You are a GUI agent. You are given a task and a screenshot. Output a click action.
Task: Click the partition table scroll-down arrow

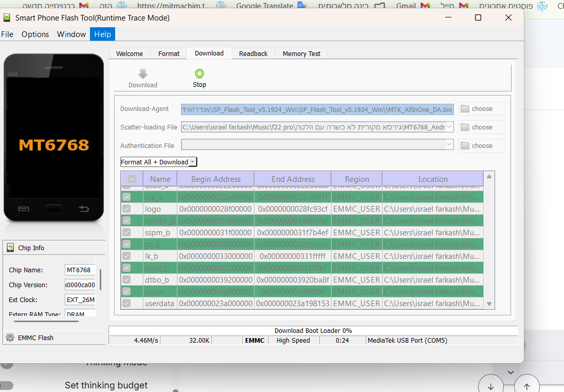(x=489, y=304)
